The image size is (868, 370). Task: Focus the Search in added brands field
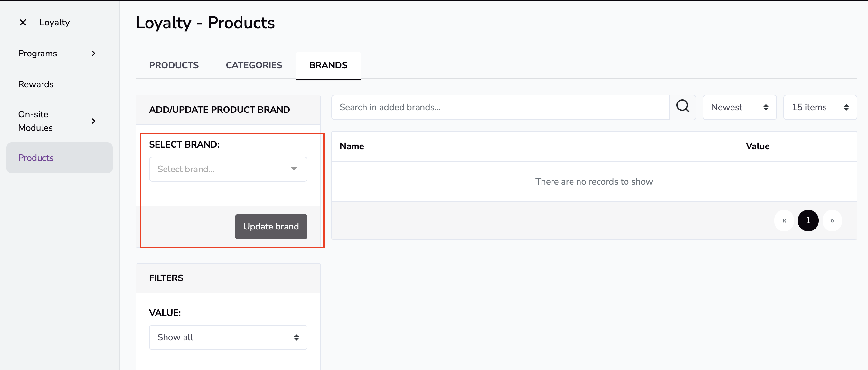tap(500, 107)
